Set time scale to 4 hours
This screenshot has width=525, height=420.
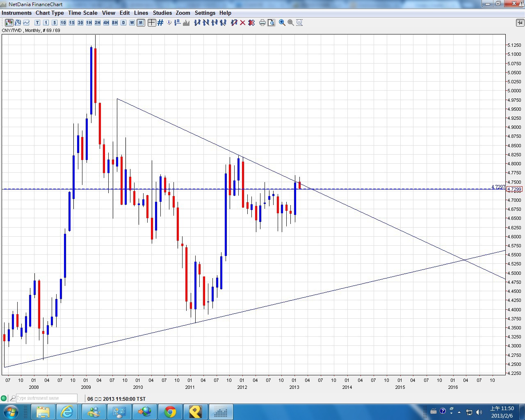tap(106, 23)
